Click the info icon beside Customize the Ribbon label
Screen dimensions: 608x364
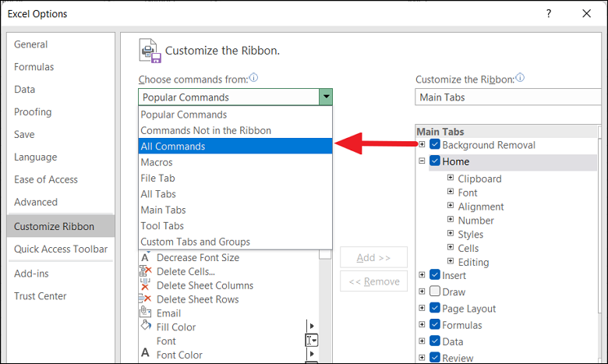tap(520, 77)
